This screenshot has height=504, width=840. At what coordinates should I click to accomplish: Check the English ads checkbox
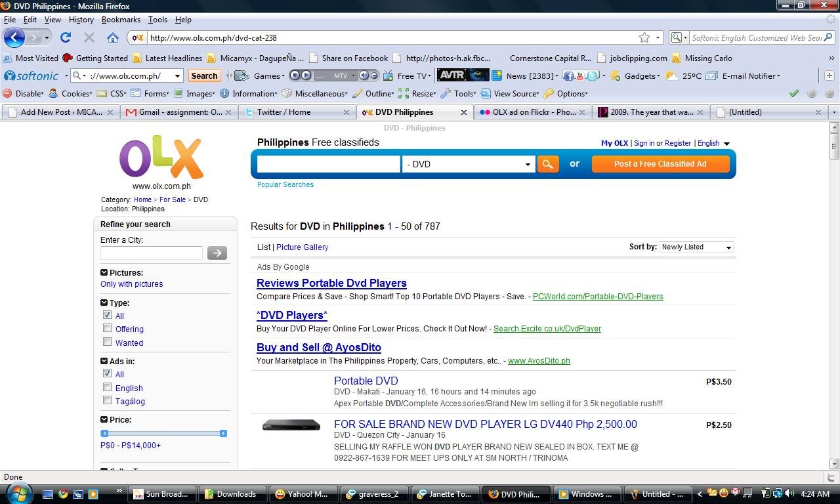point(108,387)
